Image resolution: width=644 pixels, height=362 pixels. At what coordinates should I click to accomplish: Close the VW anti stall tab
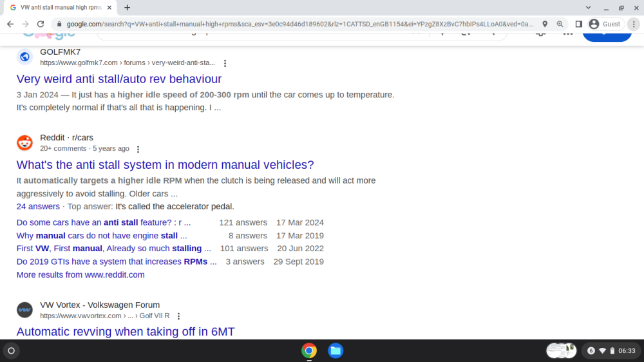click(x=109, y=7)
